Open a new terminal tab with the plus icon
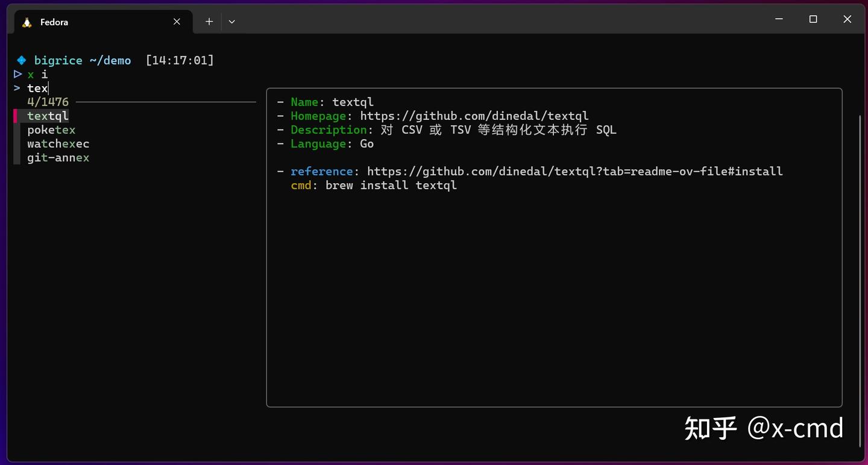 tap(209, 21)
